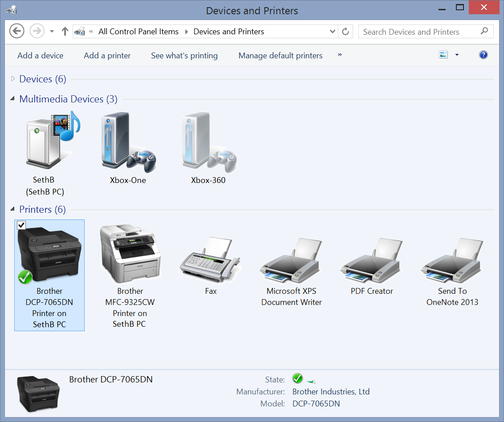
Task: Click the green State check icon in details pane
Action: (298, 379)
